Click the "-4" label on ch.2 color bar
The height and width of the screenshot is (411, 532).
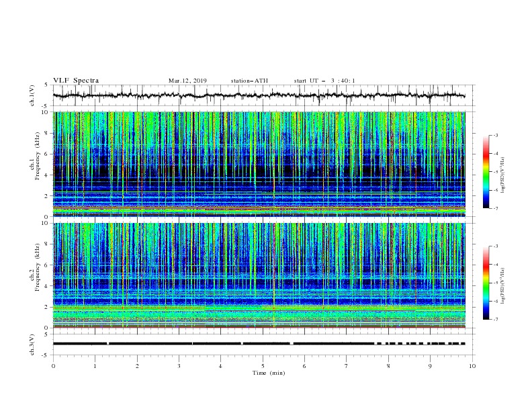click(x=495, y=265)
